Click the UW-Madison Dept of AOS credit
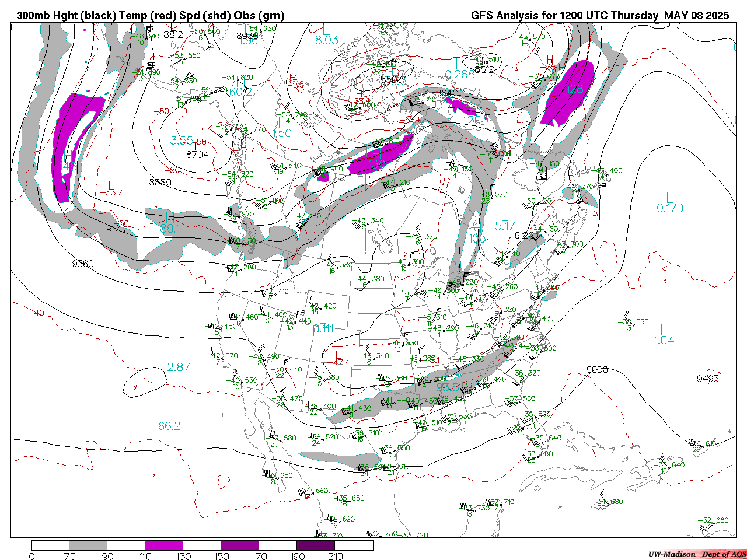Screen dimensions: 747x560 697,554
